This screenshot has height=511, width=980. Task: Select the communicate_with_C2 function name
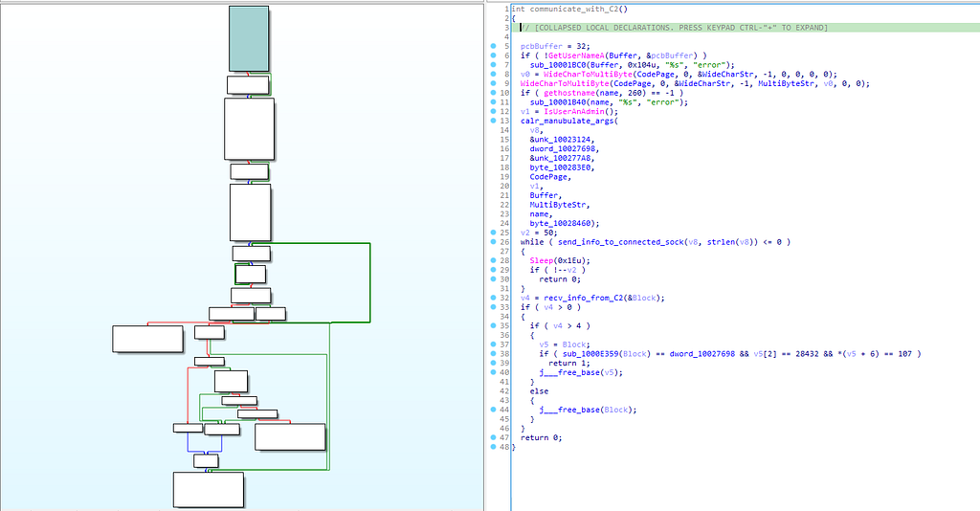pyautogui.click(x=574, y=10)
